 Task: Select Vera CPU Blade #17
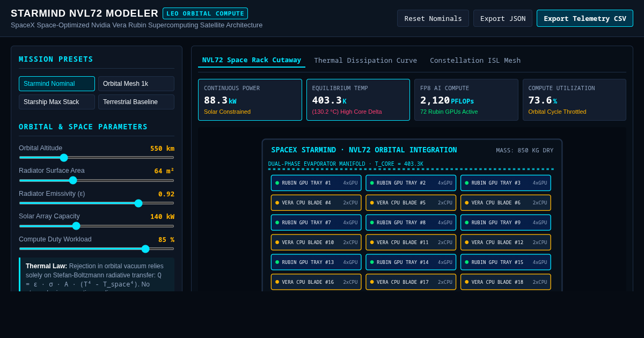411,282
